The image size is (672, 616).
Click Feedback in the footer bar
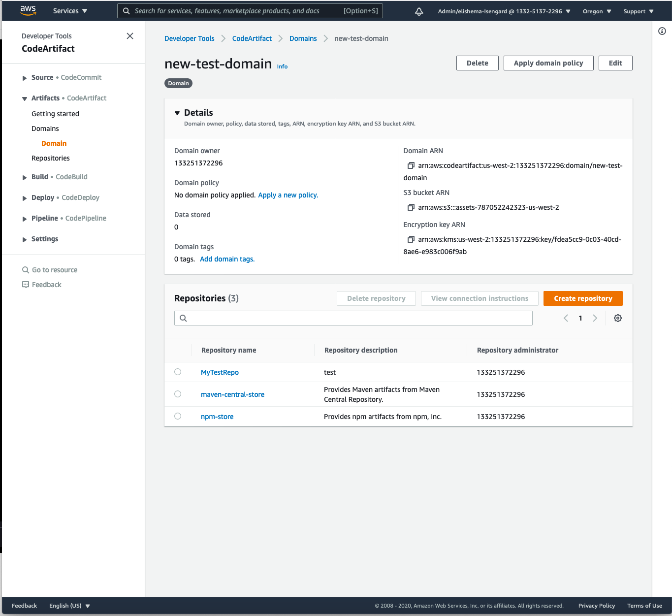[x=24, y=606]
